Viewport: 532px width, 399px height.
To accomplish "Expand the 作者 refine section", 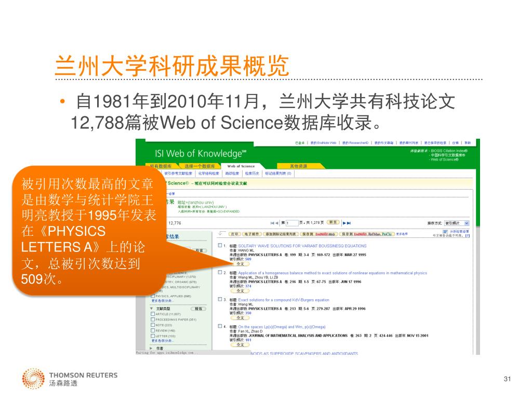I will click(151, 349).
